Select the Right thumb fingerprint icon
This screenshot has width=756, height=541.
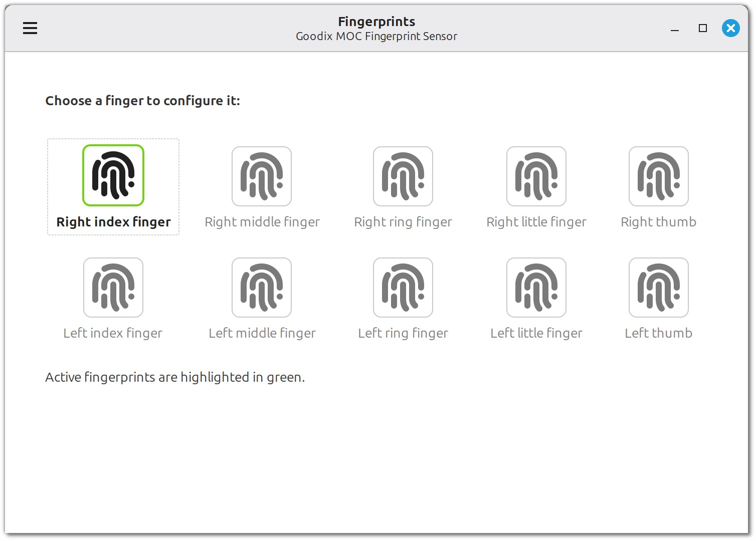(659, 176)
